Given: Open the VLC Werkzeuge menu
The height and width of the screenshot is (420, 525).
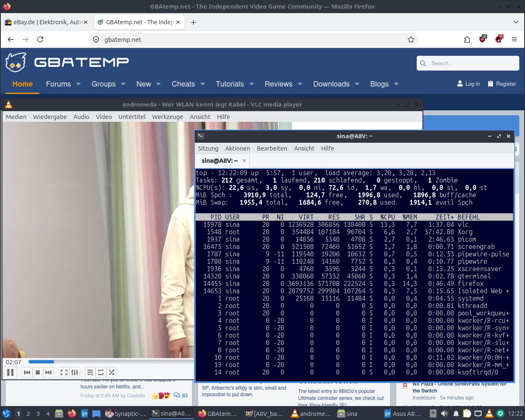Looking at the screenshot, I should click(168, 117).
